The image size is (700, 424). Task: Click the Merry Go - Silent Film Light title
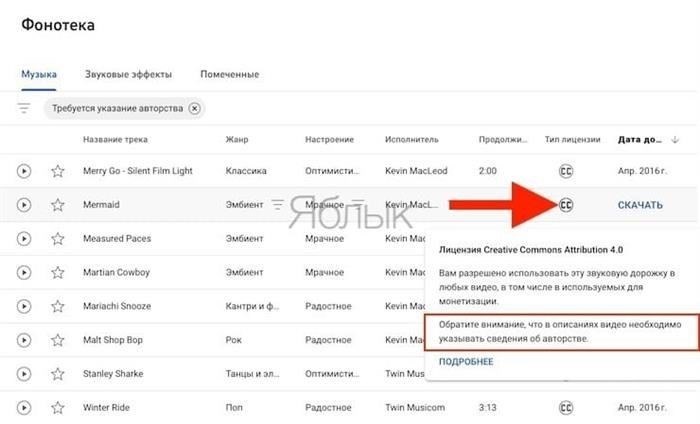point(138,171)
